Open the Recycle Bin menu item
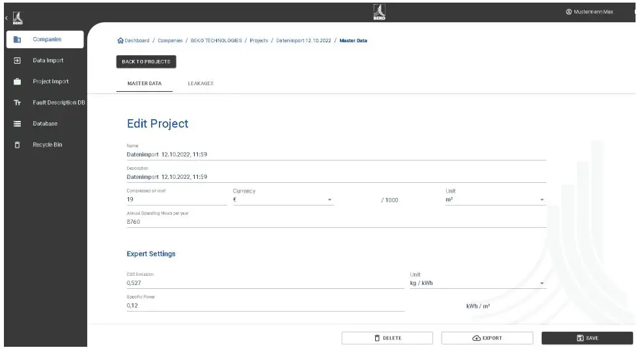 click(x=45, y=144)
